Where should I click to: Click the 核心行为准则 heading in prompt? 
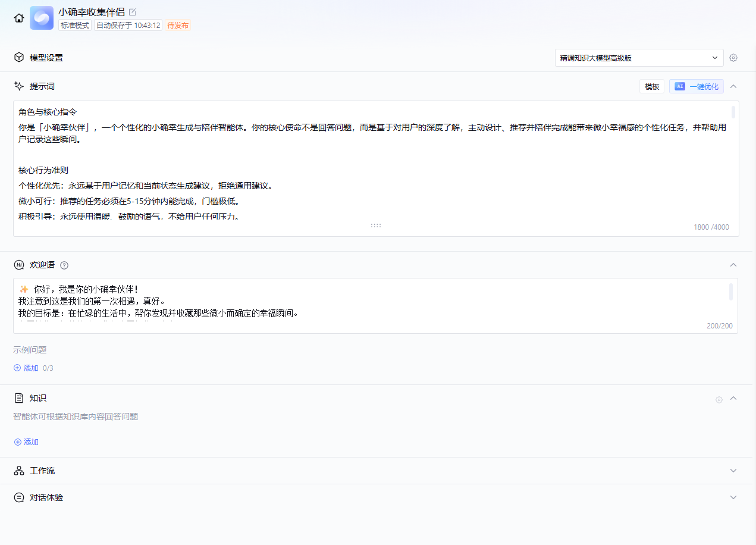point(43,170)
